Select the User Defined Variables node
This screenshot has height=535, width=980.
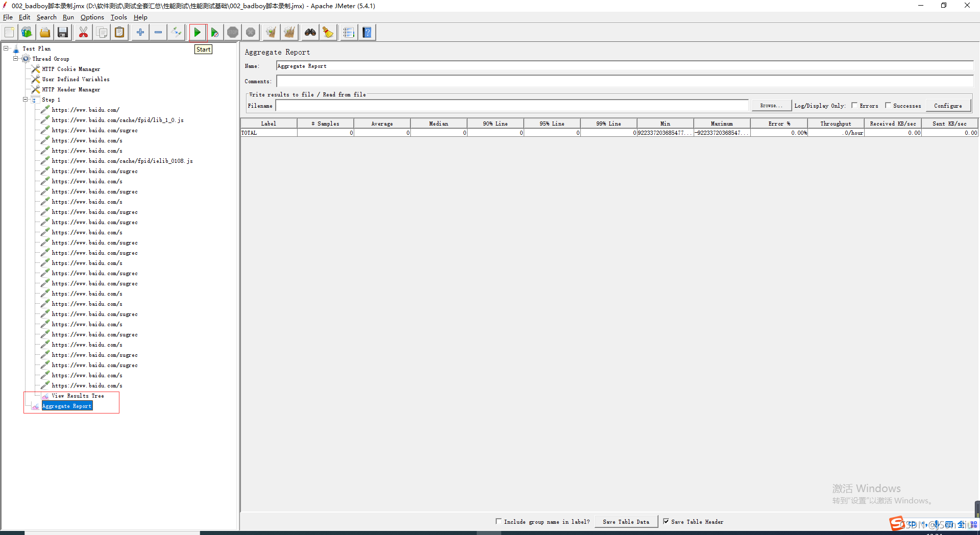(x=76, y=79)
